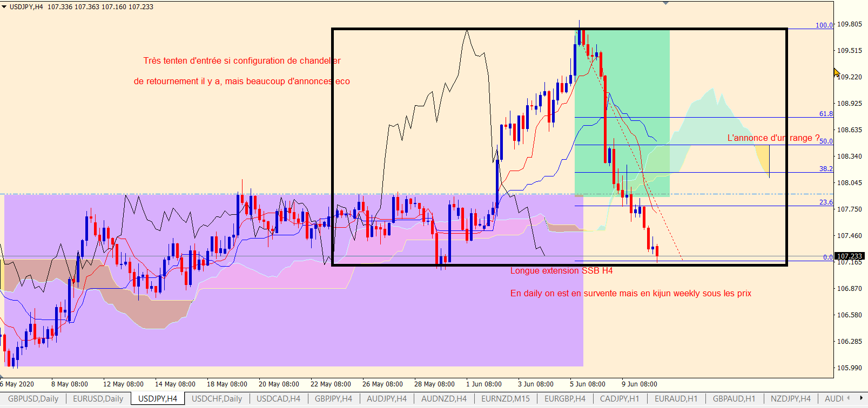868x408 pixels.
Task: Select the 'Longue extension SSB H4' text label
Action: click(562, 270)
